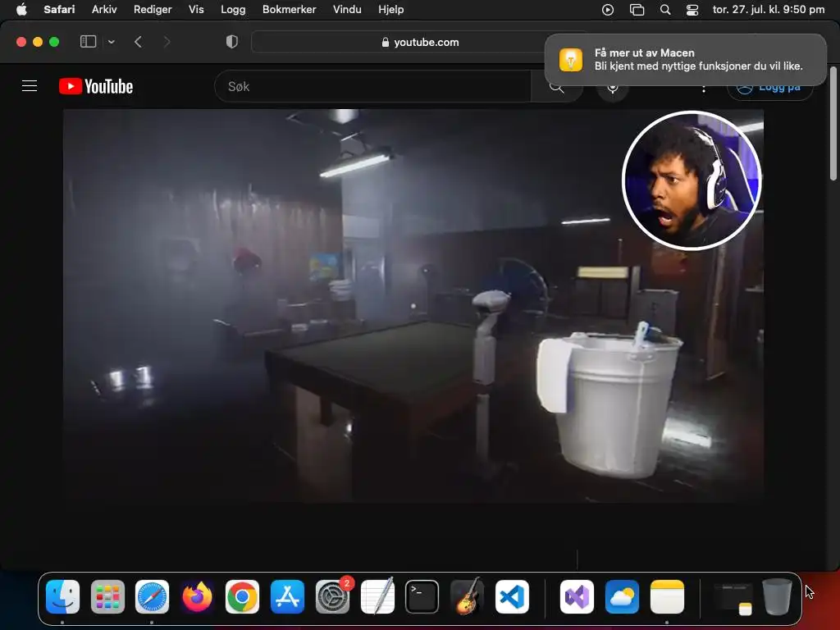Open the Hjelp menu
Image resolution: width=840 pixels, height=630 pixels.
coord(391,9)
